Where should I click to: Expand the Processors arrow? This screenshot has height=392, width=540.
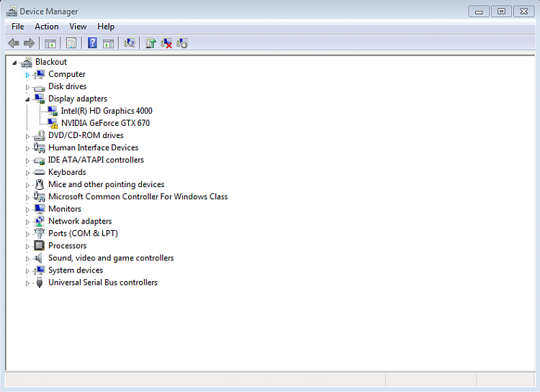[27, 247]
